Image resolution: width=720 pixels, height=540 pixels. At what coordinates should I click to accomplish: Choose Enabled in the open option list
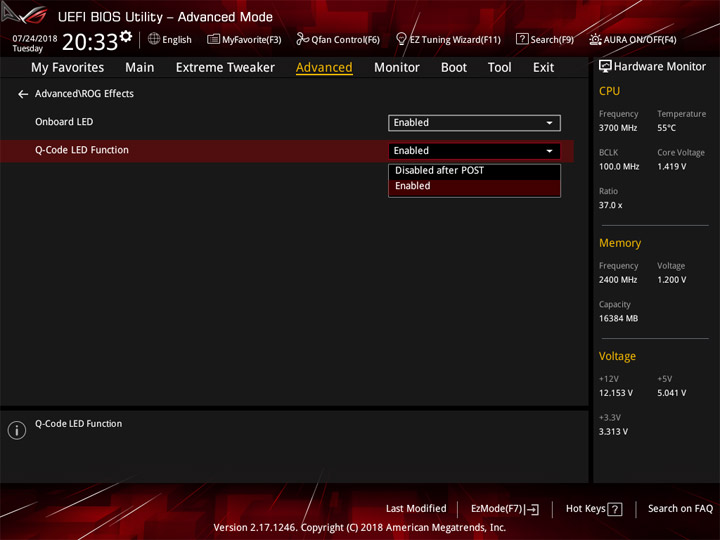474,186
